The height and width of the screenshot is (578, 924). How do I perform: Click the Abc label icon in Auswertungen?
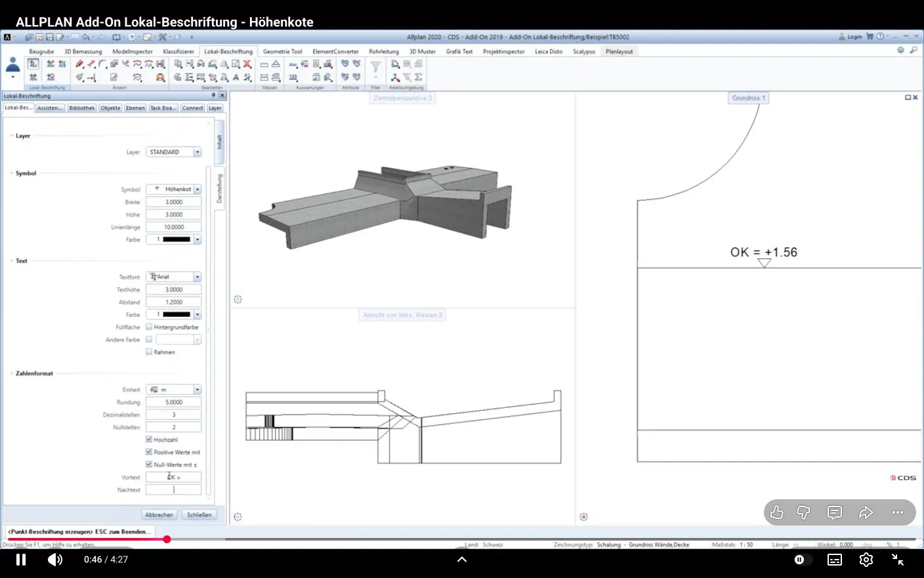pyautogui.click(x=293, y=64)
